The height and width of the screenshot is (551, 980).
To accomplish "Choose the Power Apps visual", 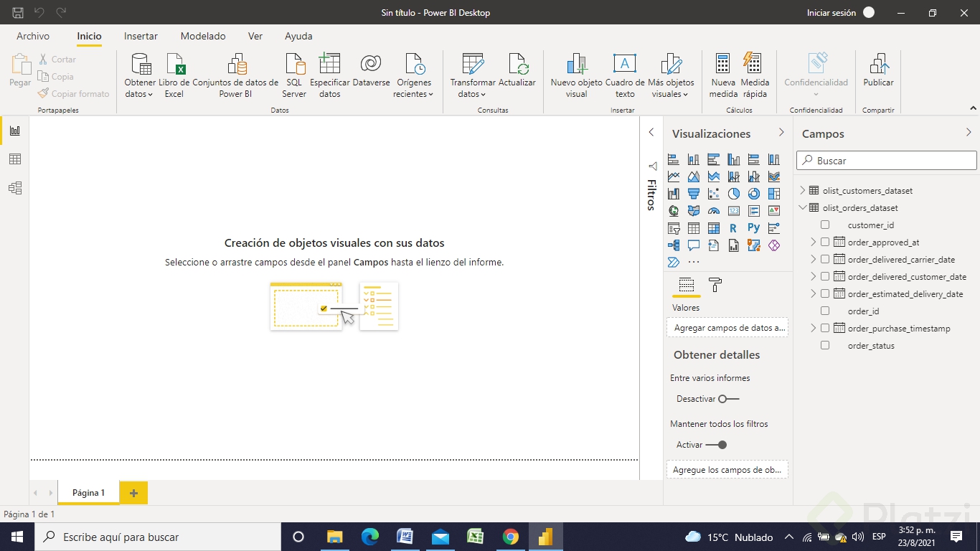I will (773, 245).
